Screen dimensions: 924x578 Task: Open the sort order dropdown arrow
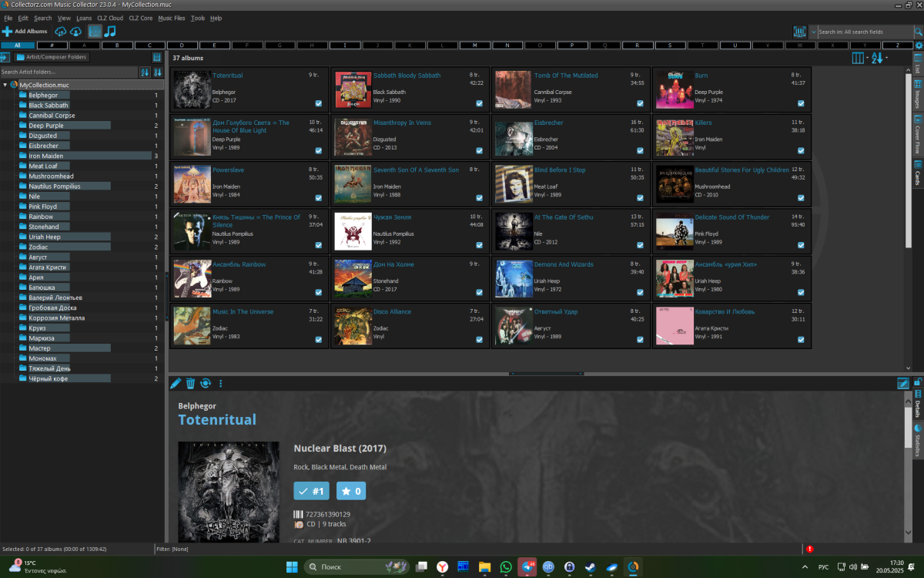886,58
